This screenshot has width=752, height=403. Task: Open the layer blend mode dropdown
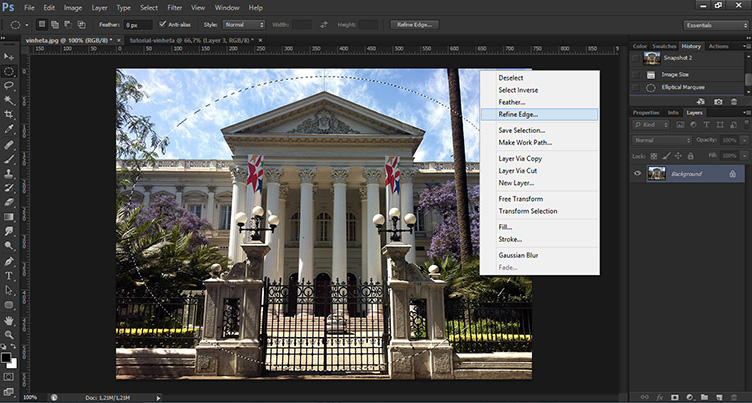point(660,140)
